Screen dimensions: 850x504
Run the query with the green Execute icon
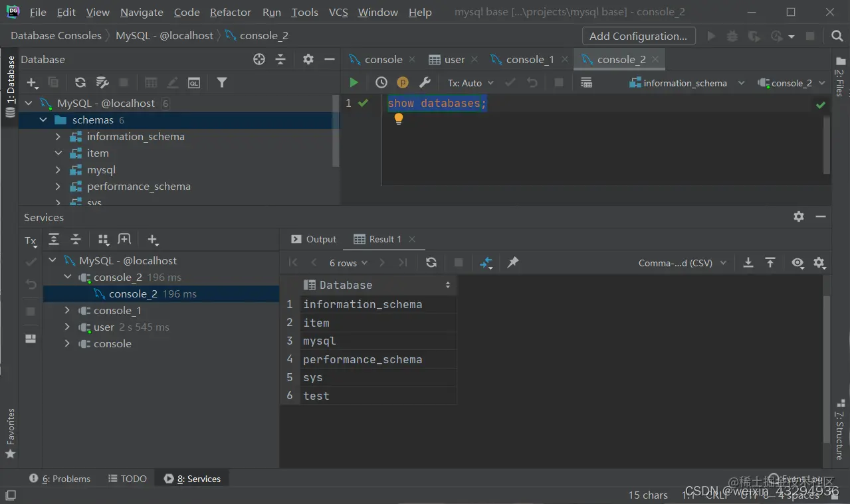click(354, 82)
